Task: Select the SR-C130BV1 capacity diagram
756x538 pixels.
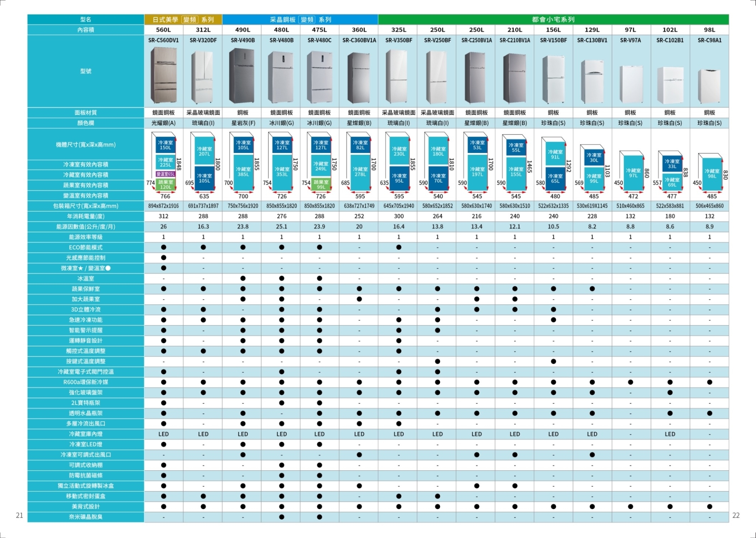Action: click(594, 169)
